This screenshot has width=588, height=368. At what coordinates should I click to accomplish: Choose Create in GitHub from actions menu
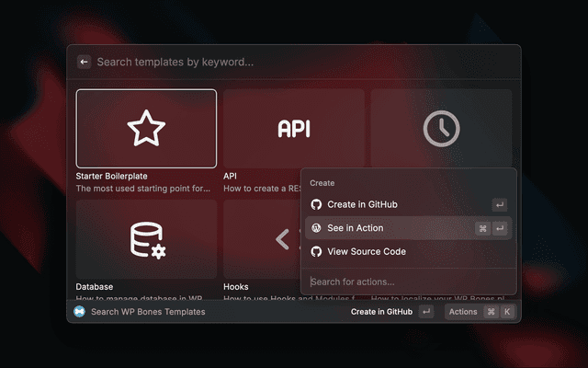(x=367, y=204)
